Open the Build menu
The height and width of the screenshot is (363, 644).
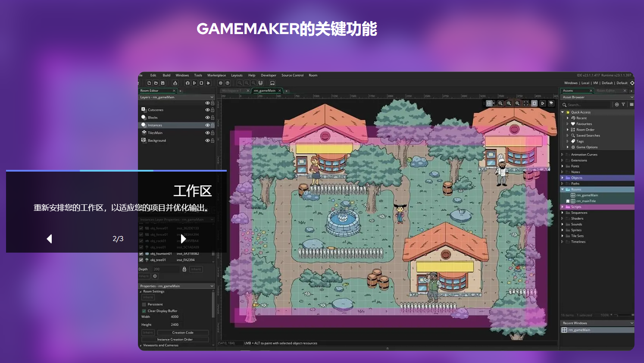[166, 75]
